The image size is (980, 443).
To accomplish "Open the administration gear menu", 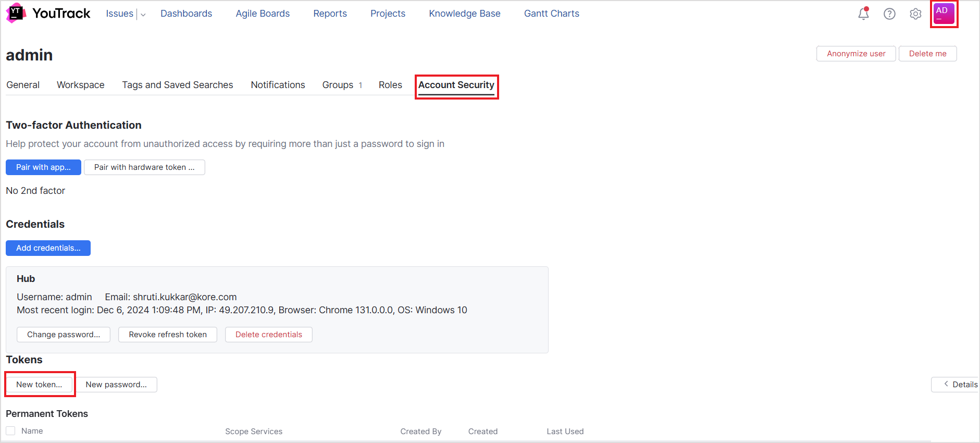I will [915, 14].
